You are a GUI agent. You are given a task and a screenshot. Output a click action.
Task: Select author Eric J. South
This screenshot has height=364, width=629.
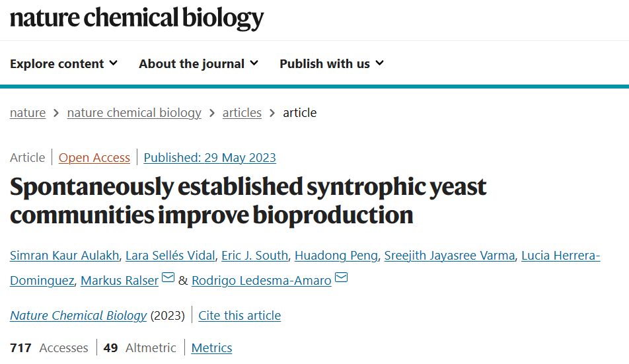click(255, 256)
